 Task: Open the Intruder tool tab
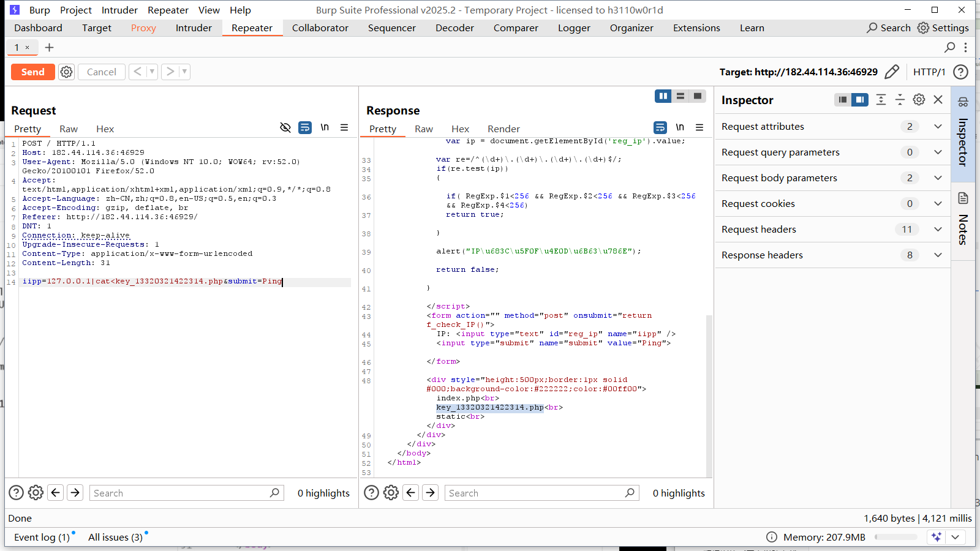tap(194, 28)
